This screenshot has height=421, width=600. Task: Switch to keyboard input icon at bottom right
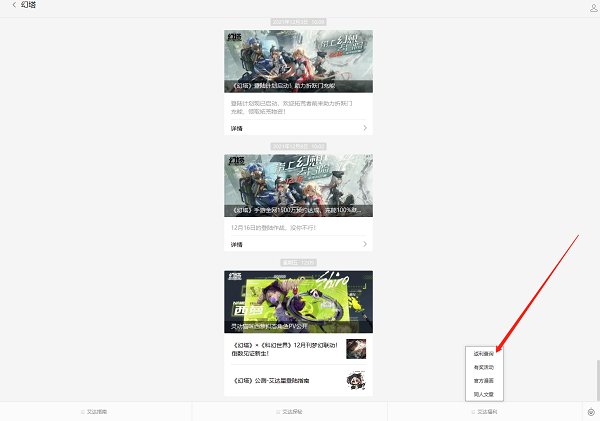pos(590,411)
